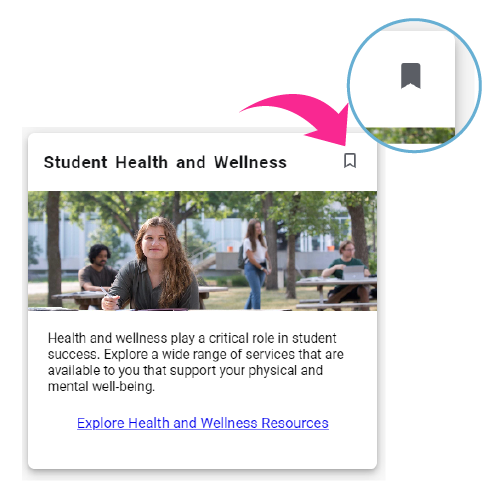The image size is (500, 500).
Task: Click the tree trunk at photo's left edge
Action: pyautogui.click(x=53, y=248)
